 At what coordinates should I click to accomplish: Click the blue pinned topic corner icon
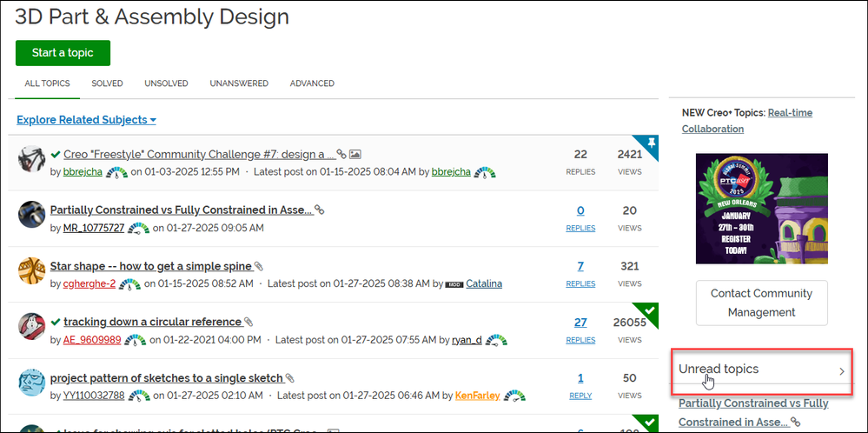click(x=649, y=144)
